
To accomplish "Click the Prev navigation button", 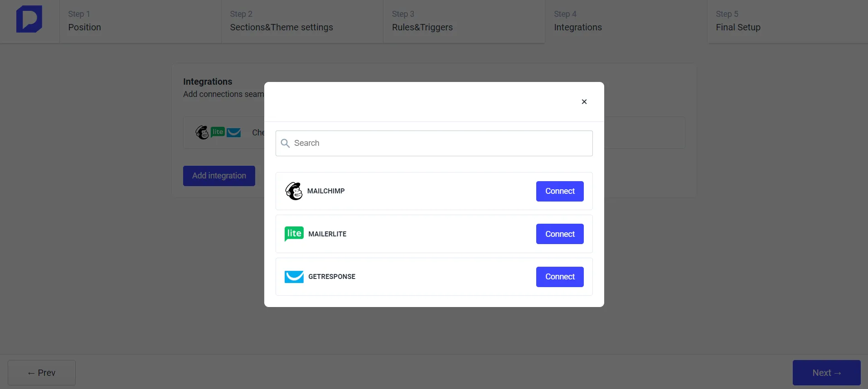I will click(41, 372).
